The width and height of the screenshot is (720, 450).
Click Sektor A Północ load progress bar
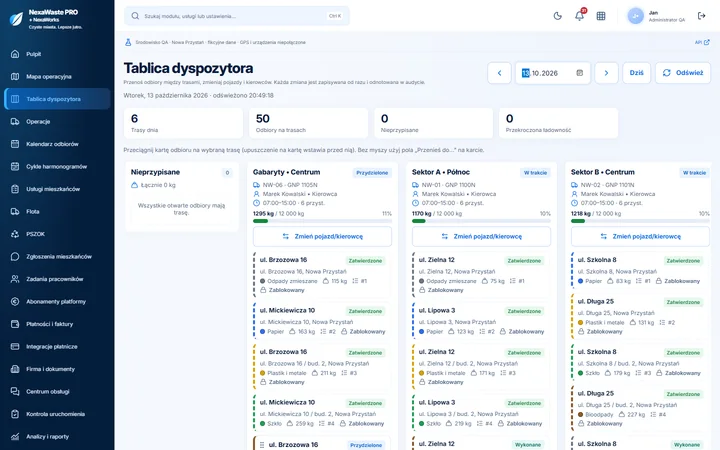coord(481,221)
